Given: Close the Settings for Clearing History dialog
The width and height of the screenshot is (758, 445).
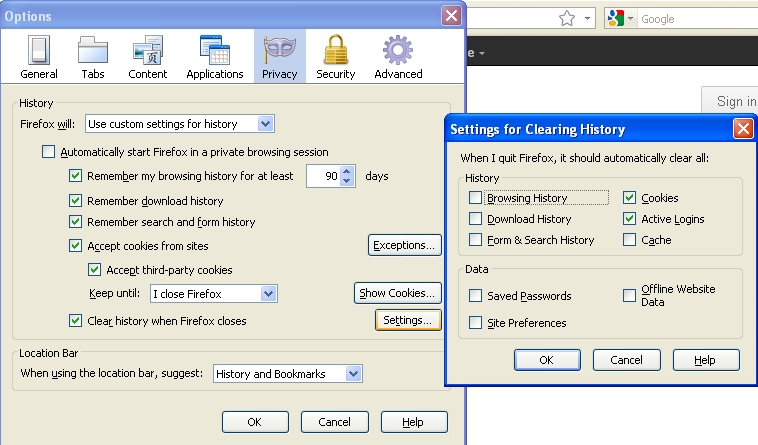Looking at the screenshot, I should point(743,129).
